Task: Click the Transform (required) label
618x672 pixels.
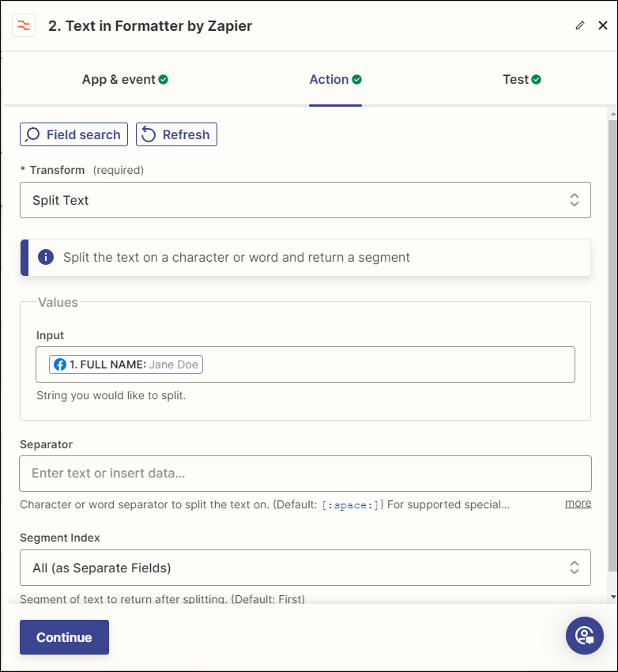Action: pos(82,170)
